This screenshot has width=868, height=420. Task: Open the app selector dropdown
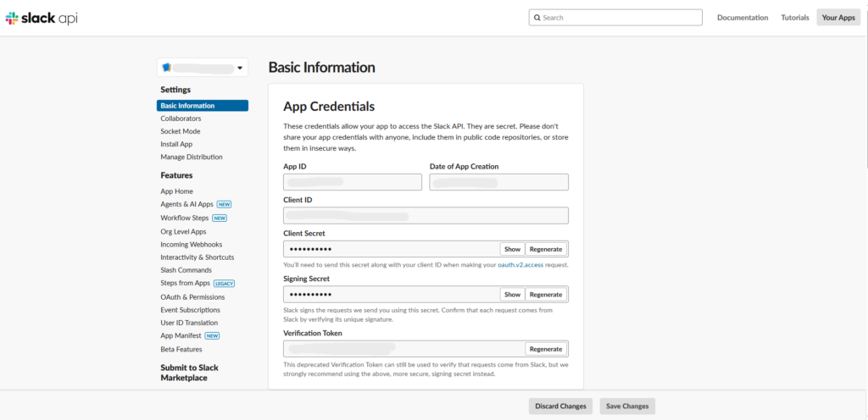coord(240,68)
